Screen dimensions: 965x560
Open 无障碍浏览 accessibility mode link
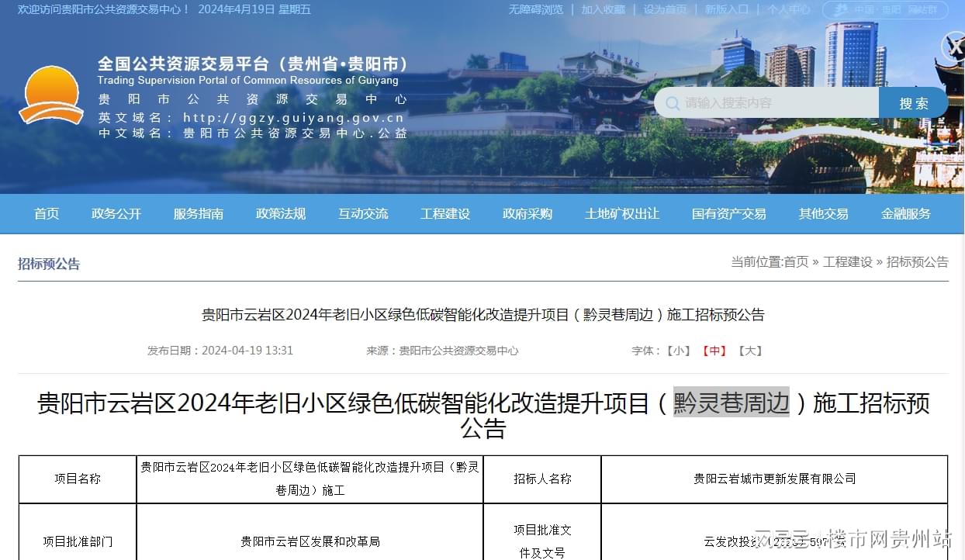(536, 9)
